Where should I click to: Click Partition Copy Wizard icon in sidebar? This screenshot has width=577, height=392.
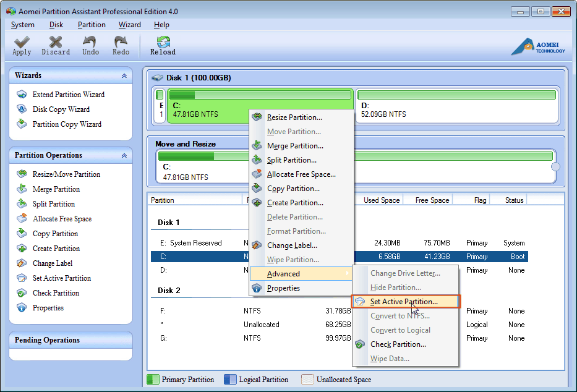[22, 124]
